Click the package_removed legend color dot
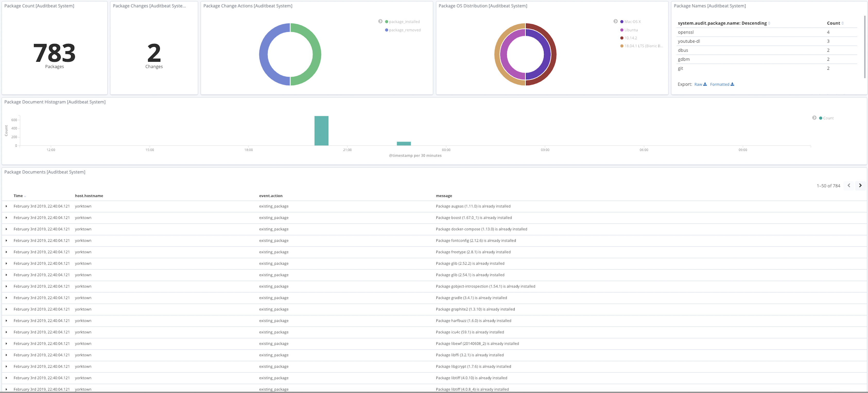 click(386, 30)
